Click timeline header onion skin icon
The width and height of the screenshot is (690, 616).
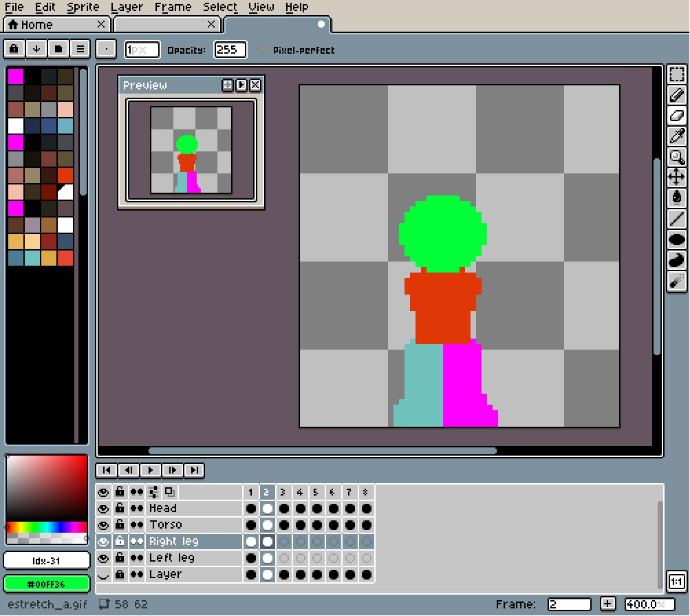tap(169, 492)
